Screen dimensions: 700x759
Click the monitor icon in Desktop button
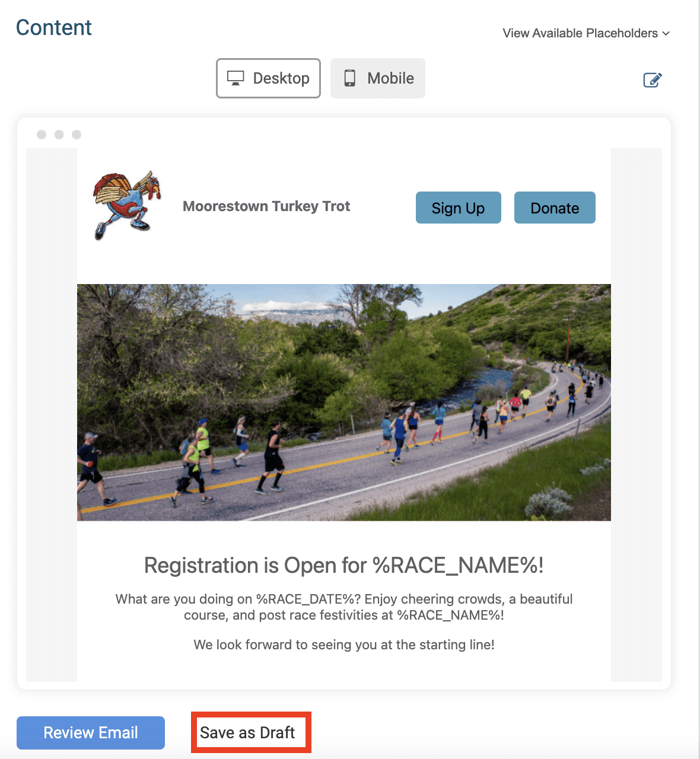tap(236, 78)
